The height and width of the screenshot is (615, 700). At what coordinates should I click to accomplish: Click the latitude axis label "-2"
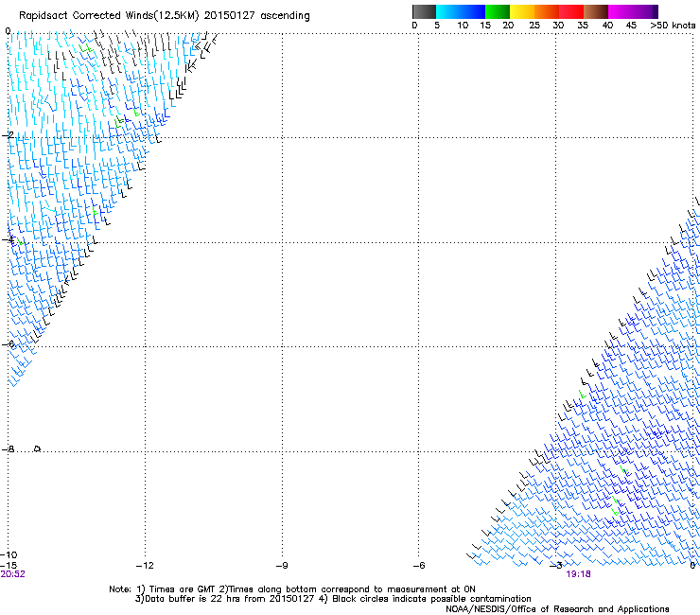pos(8,135)
